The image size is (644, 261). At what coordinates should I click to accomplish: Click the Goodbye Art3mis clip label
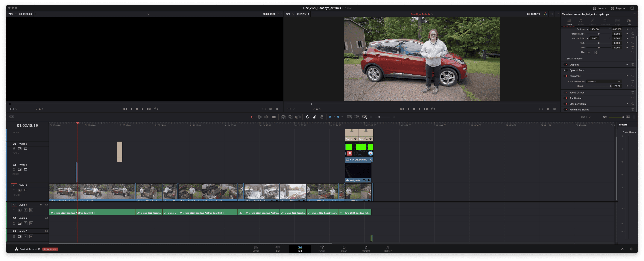tap(419, 14)
